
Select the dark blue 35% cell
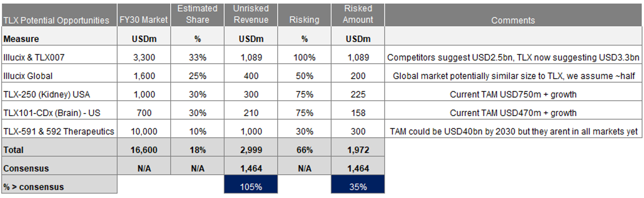358,187
